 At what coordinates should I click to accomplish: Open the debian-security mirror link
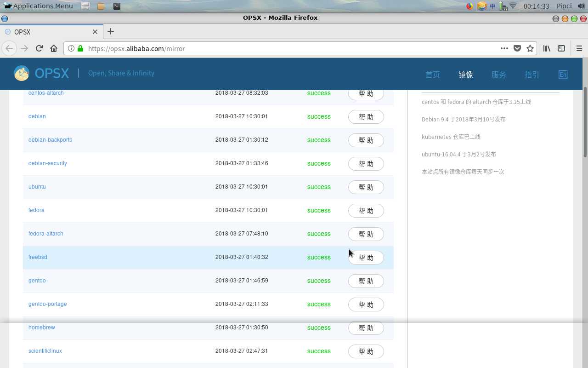48,163
